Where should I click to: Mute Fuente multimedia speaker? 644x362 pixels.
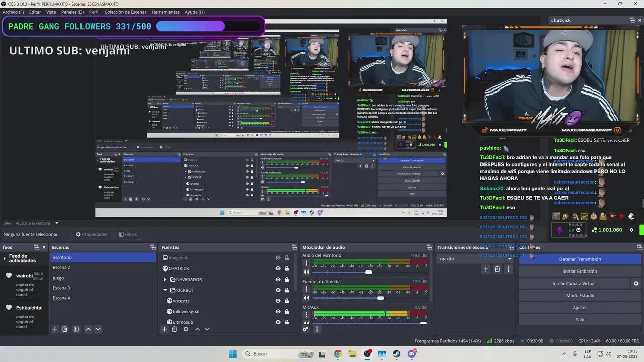[x=306, y=298]
